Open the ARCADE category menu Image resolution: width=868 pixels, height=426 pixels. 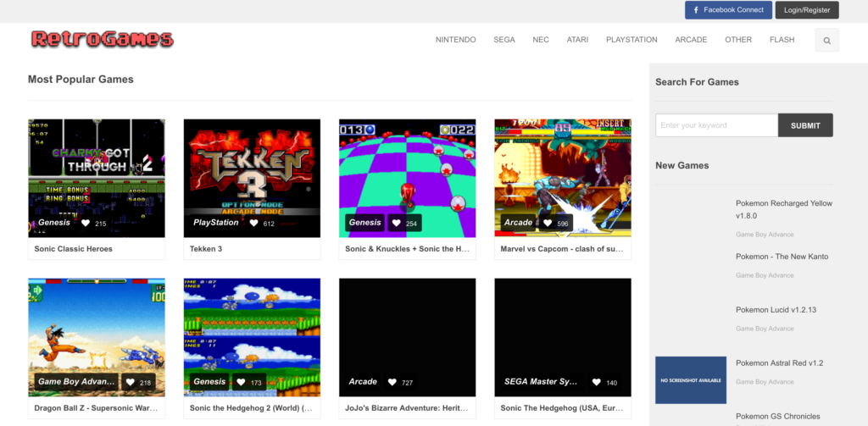(691, 40)
